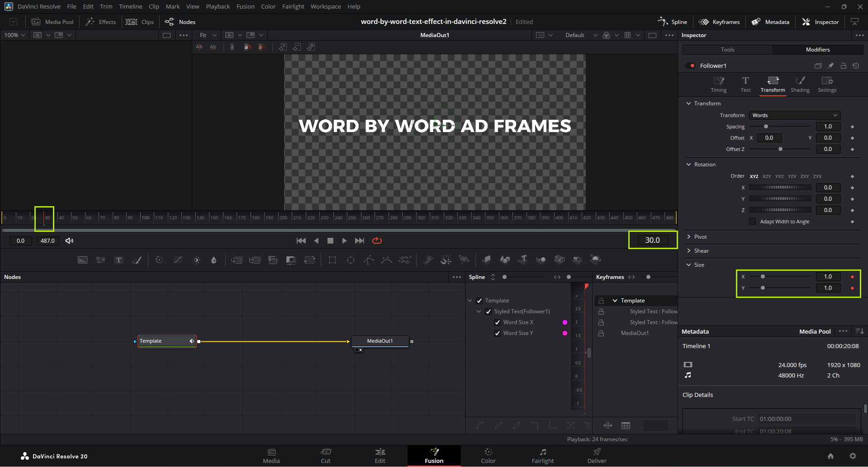
Task: Click the reset icon for Follower1
Action: click(856, 66)
